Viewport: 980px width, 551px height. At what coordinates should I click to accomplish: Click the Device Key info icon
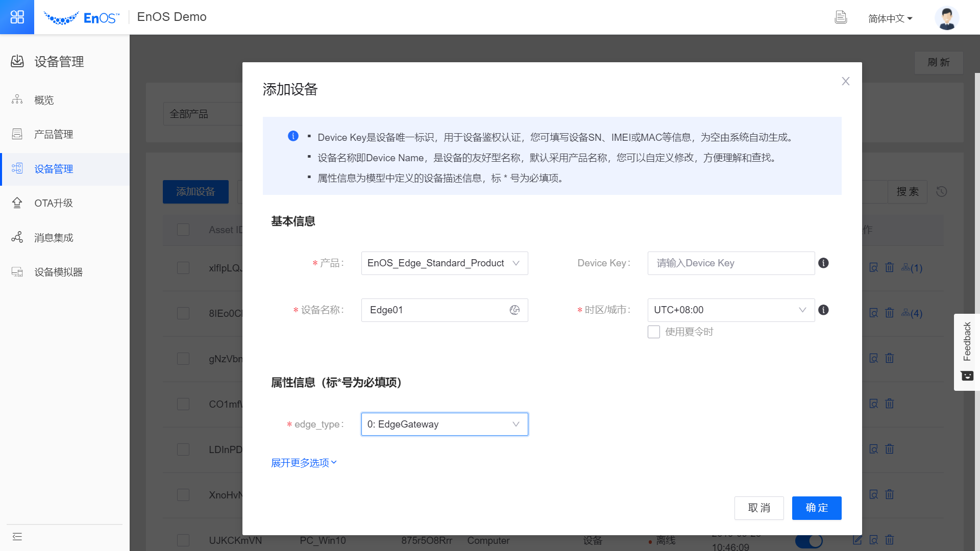pyautogui.click(x=823, y=263)
